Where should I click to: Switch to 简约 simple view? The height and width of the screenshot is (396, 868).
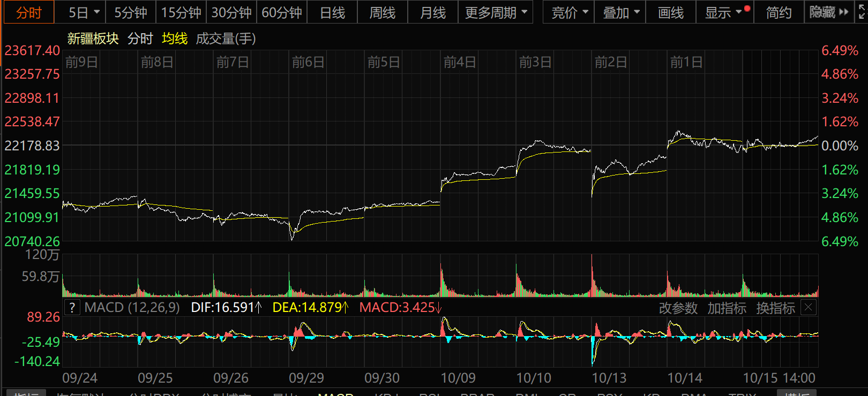779,12
